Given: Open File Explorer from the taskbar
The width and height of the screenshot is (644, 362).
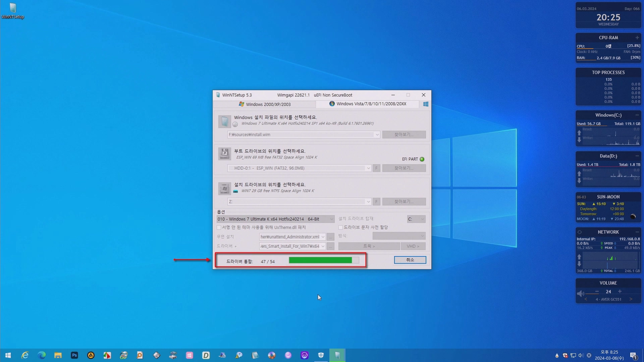Looking at the screenshot, I should (x=58, y=355).
